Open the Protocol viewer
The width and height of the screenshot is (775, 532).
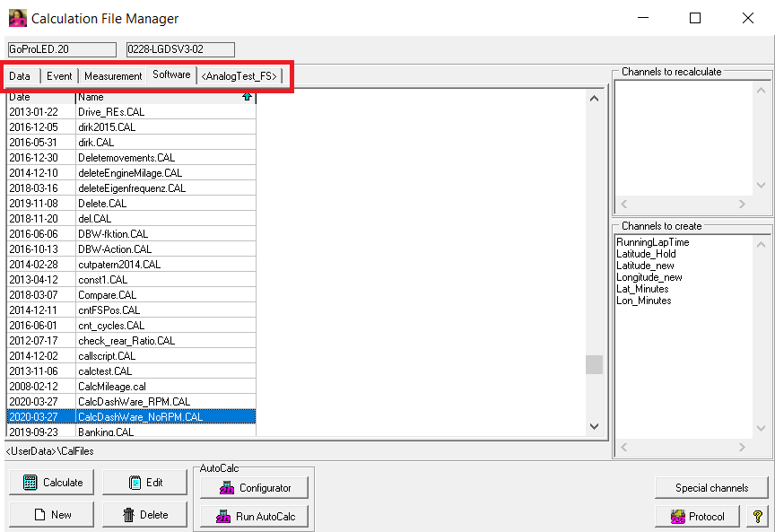697,516
